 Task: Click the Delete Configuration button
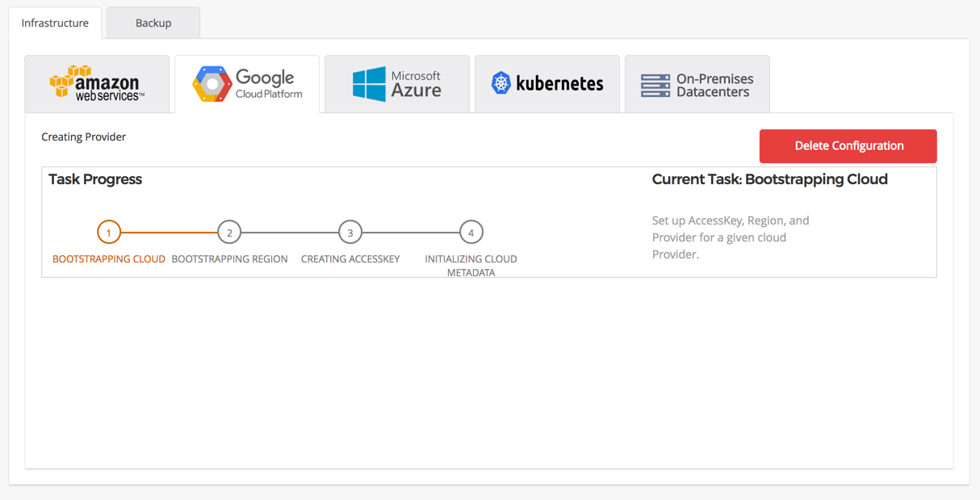(x=848, y=146)
